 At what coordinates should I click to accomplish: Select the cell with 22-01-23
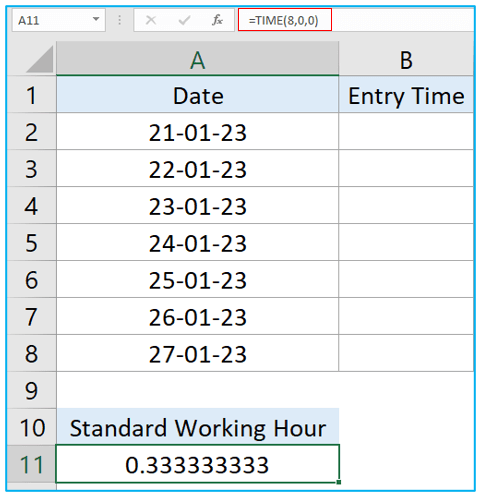(198, 168)
